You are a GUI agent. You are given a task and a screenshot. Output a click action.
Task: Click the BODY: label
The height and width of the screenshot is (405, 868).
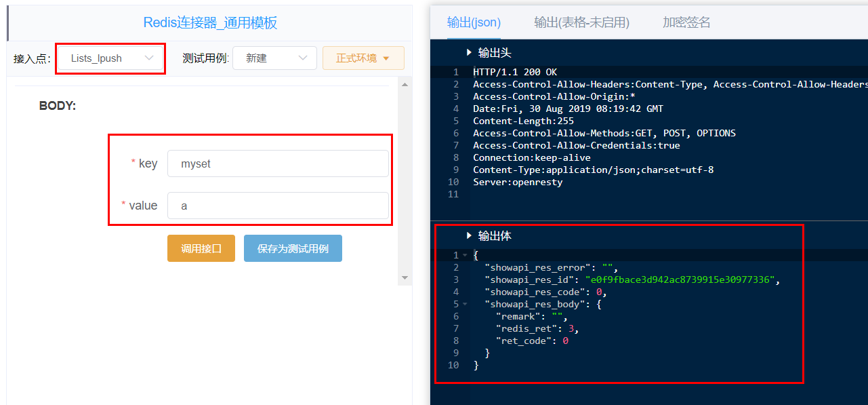point(58,106)
